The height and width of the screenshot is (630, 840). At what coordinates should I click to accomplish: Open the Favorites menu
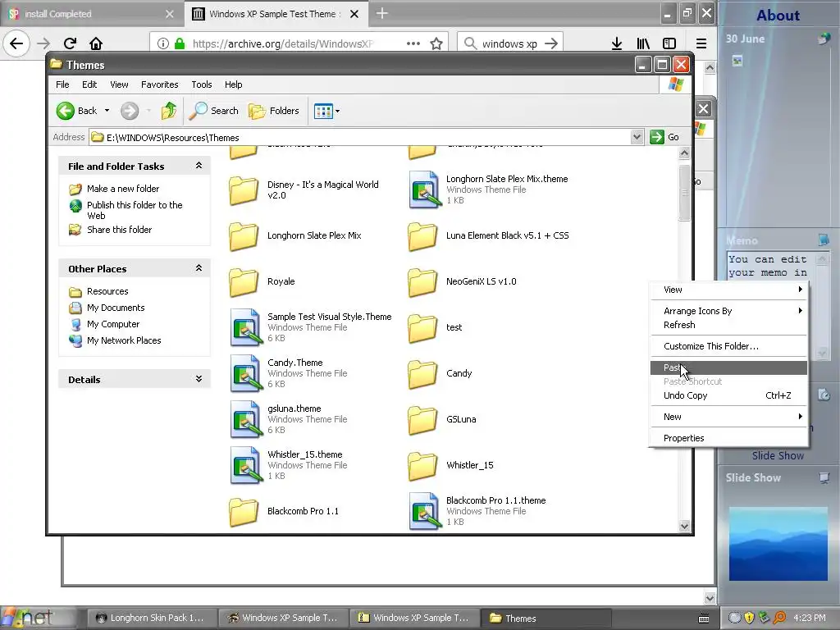pyautogui.click(x=160, y=84)
